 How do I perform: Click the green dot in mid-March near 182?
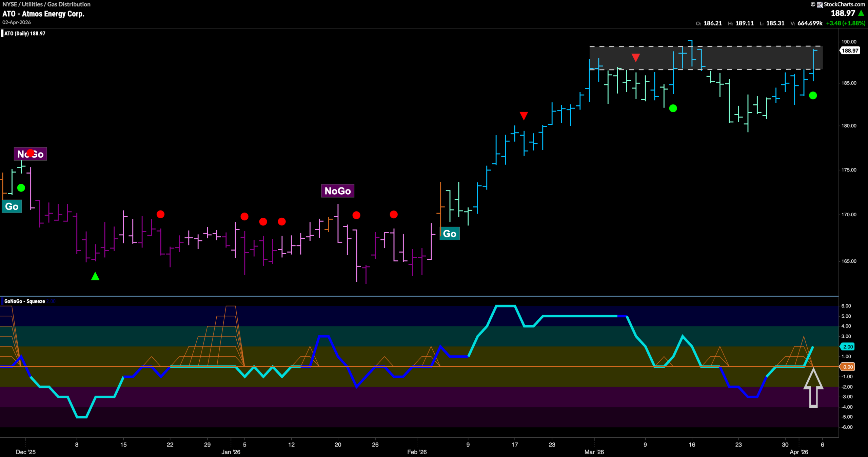click(673, 108)
